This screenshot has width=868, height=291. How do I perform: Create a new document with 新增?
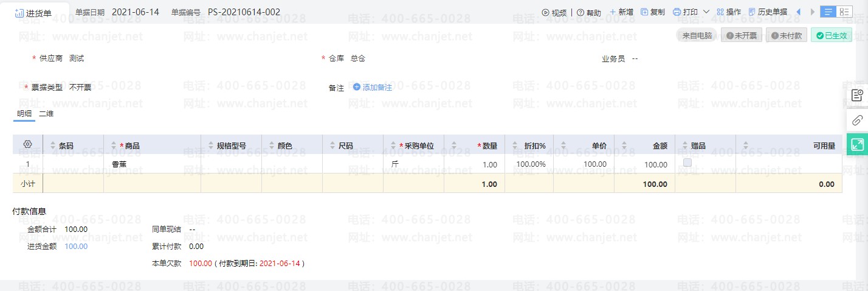coord(621,12)
